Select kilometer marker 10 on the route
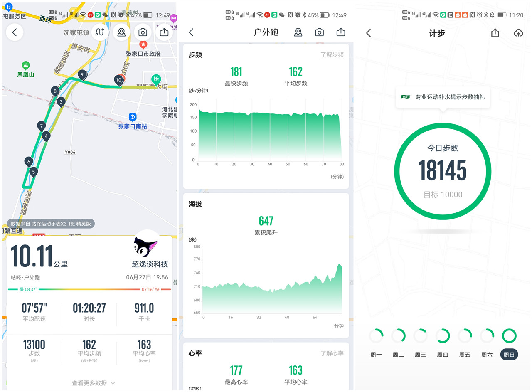Image resolution: width=532 pixels, height=392 pixels. click(x=118, y=80)
